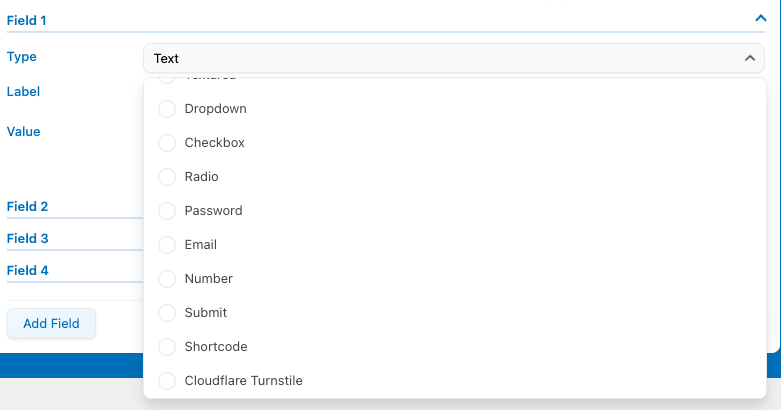Select the Submit radio option
Screen dimensions: 781x410
167,313
